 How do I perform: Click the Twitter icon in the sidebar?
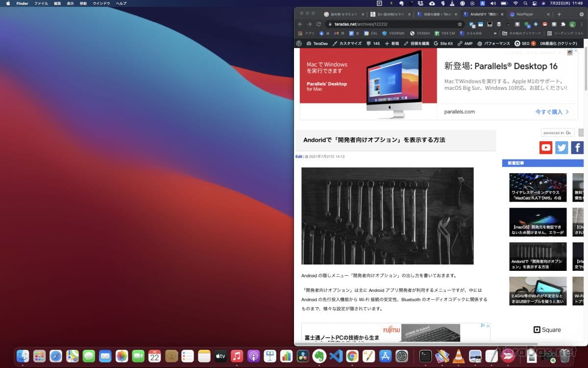(x=562, y=147)
